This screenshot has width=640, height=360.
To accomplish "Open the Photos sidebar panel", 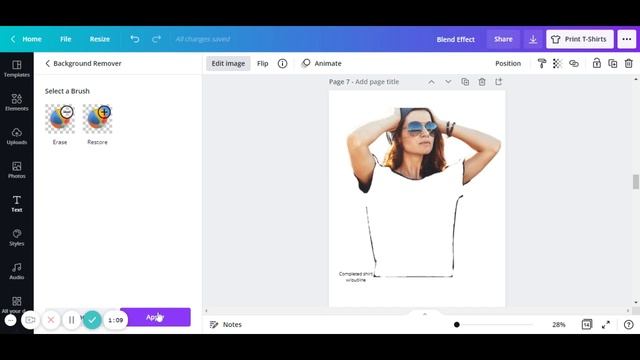I will [x=17, y=170].
